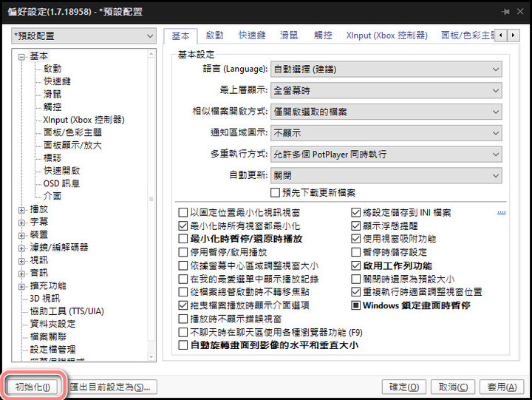
Task: Switch to the XInput (Xbox 控制器) tab
Action: [386, 35]
